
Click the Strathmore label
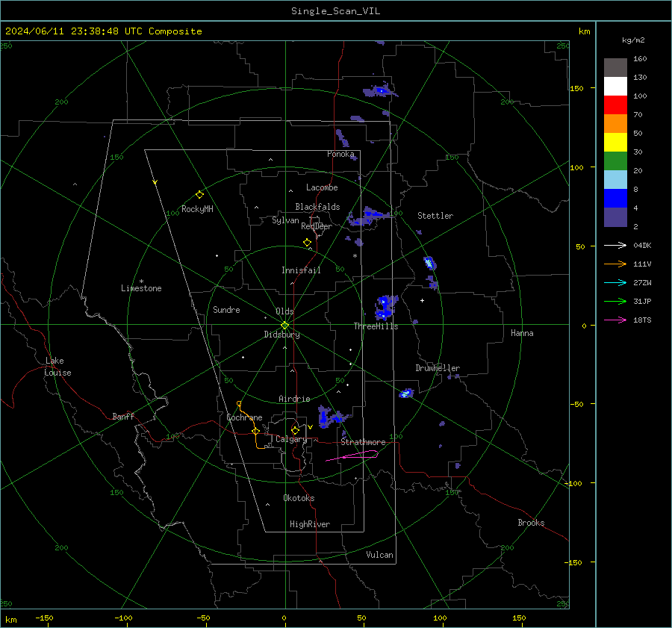click(363, 442)
